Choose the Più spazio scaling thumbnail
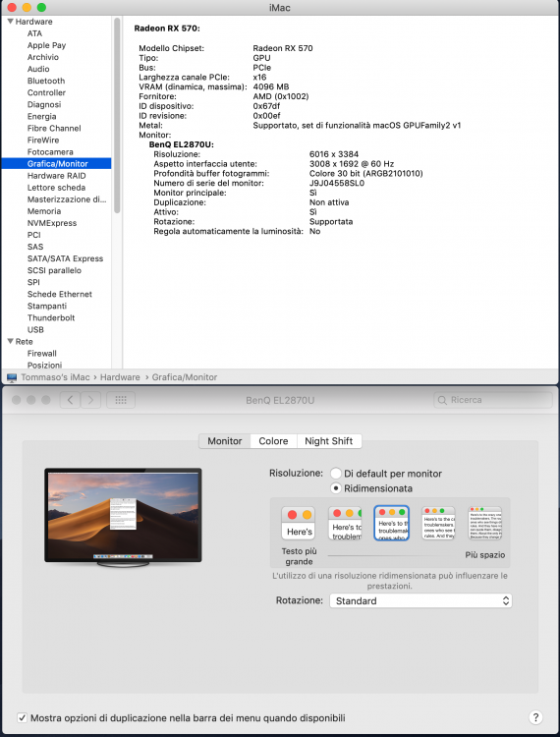560x737 pixels. (484, 523)
